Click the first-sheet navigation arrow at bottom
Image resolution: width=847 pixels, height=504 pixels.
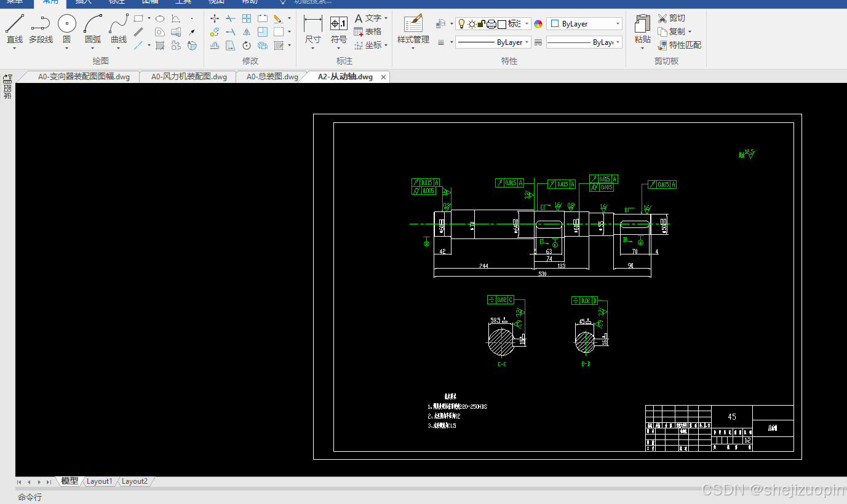pyautogui.click(x=20, y=482)
